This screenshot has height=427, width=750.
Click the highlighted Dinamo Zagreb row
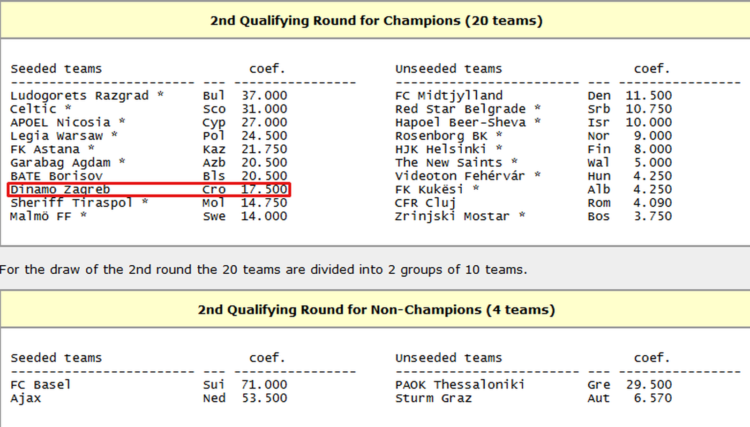(x=148, y=189)
